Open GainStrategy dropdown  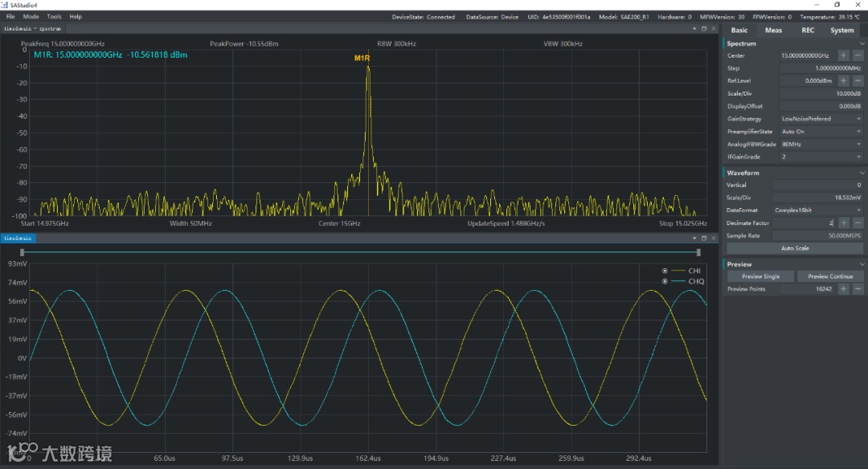pyautogui.click(x=821, y=119)
